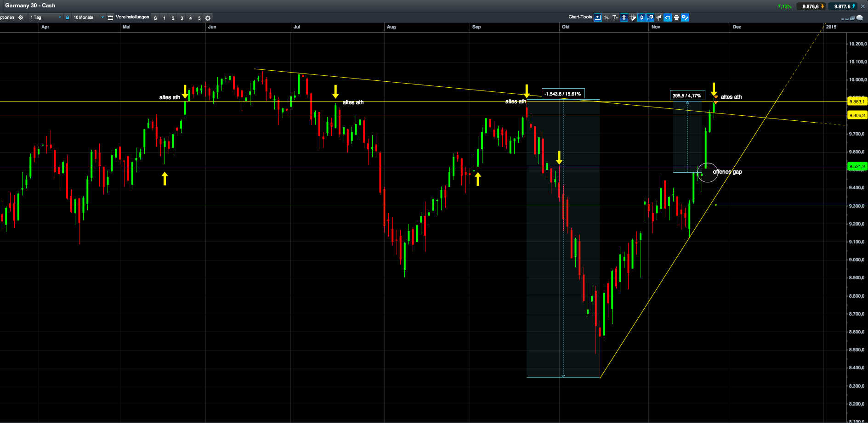Click the magnifier zoom icon at top right
868x423 pixels.
859,17
